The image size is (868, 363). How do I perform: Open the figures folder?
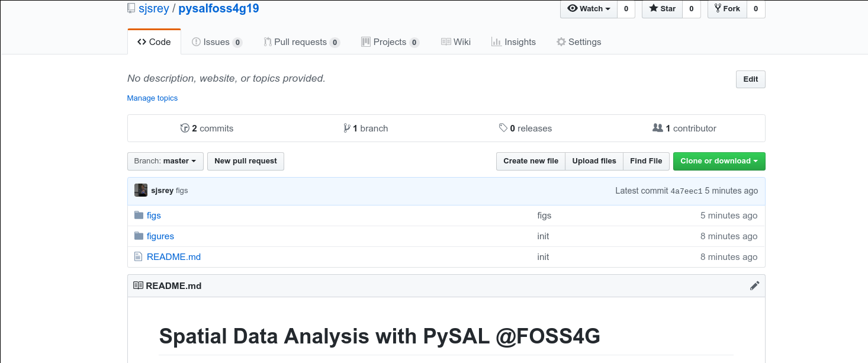(160, 236)
